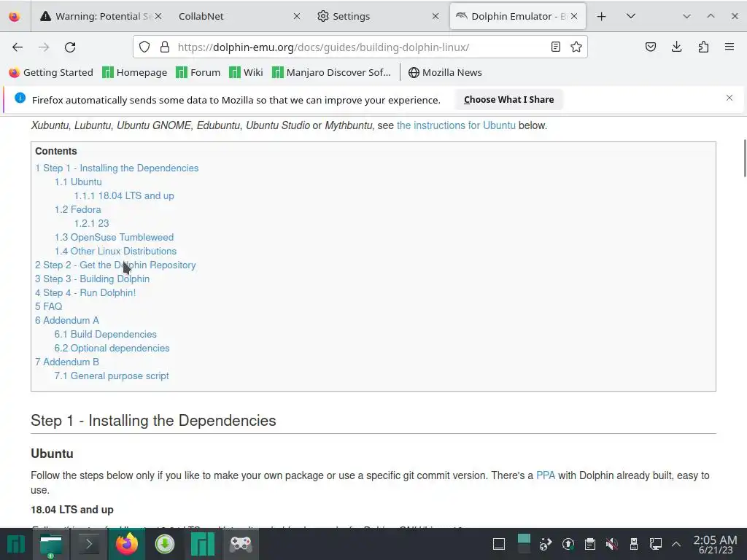The width and height of the screenshot is (747, 560).
Task: Click the URL address bar
Action: (x=360, y=47)
